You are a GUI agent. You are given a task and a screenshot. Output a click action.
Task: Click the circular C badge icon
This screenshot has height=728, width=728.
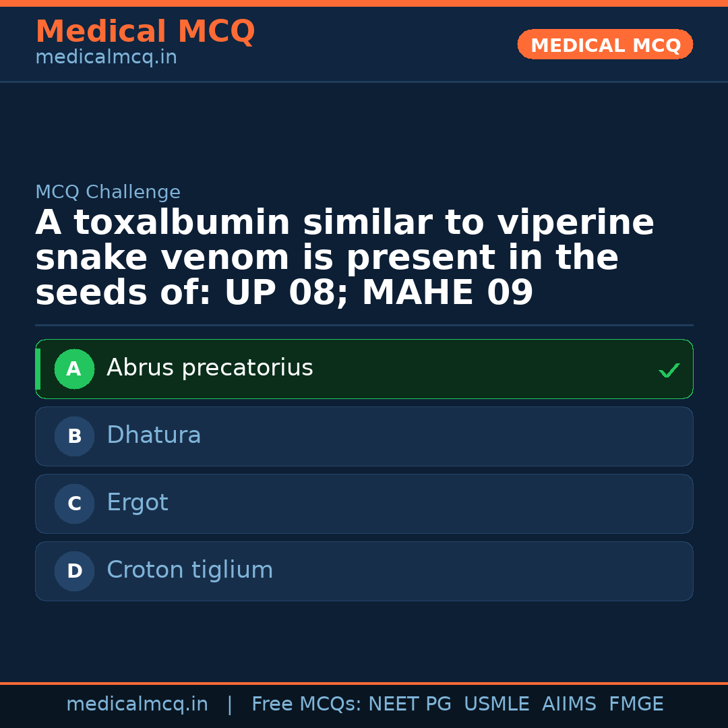pos(74,504)
